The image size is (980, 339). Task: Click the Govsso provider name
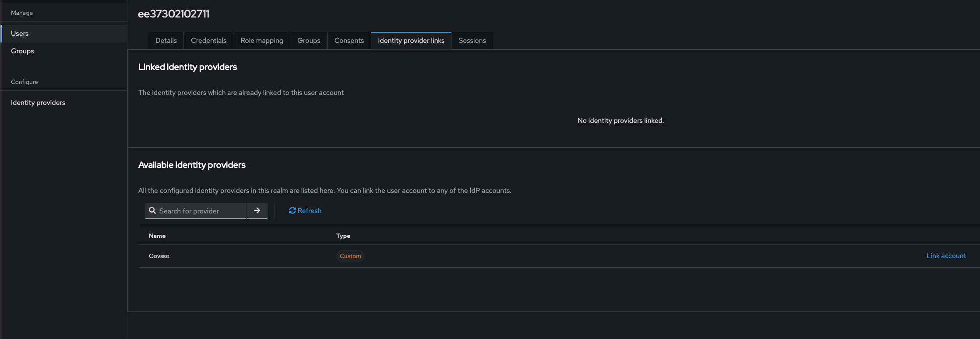(x=159, y=256)
